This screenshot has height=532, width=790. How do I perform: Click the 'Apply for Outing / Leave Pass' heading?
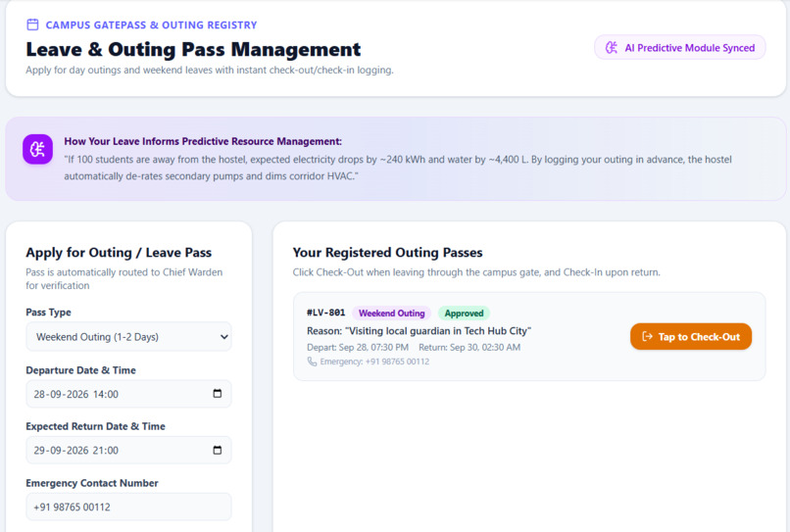[119, 253]
